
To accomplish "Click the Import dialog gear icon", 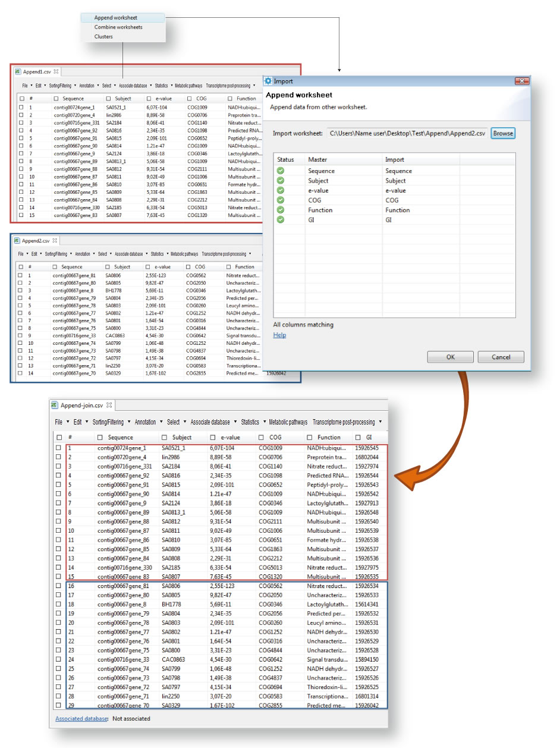I will [268, 81].
